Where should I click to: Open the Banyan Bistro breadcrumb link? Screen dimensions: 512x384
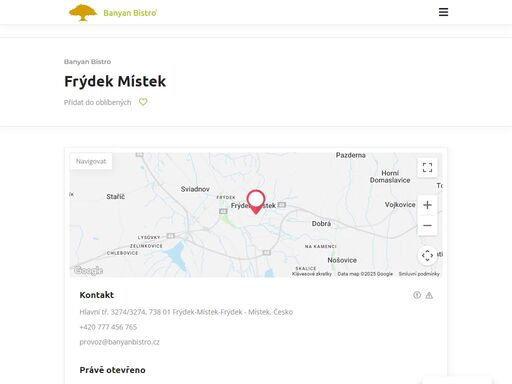tap(87, 62)
